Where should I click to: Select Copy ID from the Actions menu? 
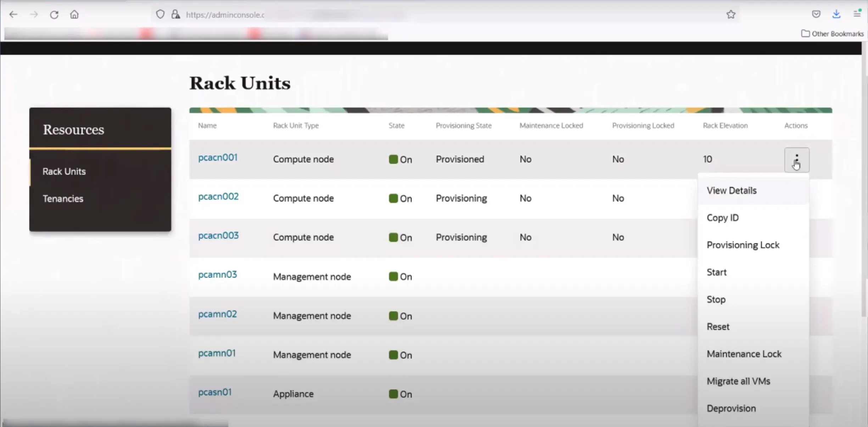click(723, 217)
